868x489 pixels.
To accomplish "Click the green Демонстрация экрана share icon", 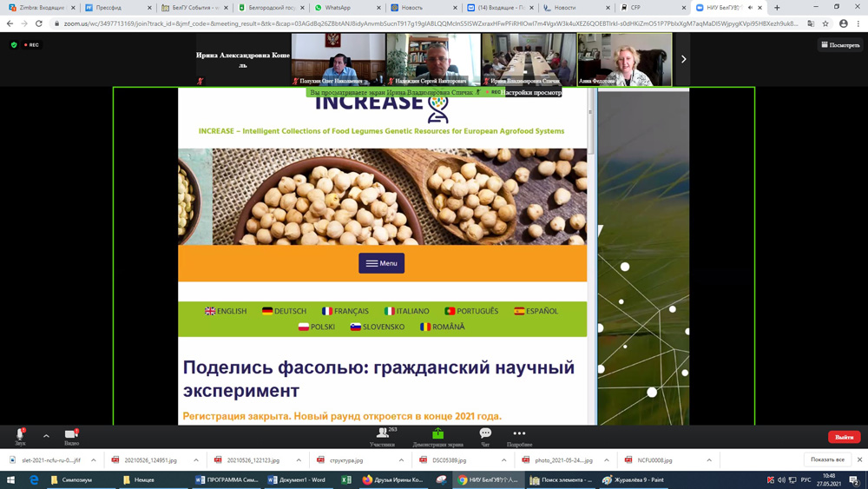I will [437, 434].
